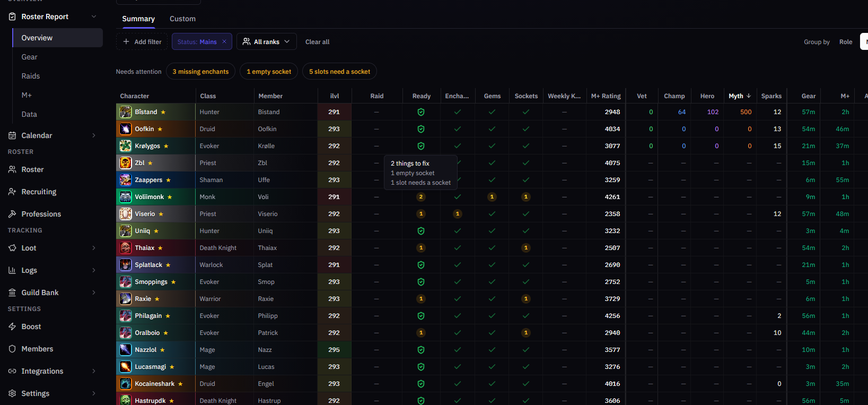The height and width of the screenshot is (405, 868).
Task: Click the 5 slots need a socket chip
Action: click(x=339, y=72)
